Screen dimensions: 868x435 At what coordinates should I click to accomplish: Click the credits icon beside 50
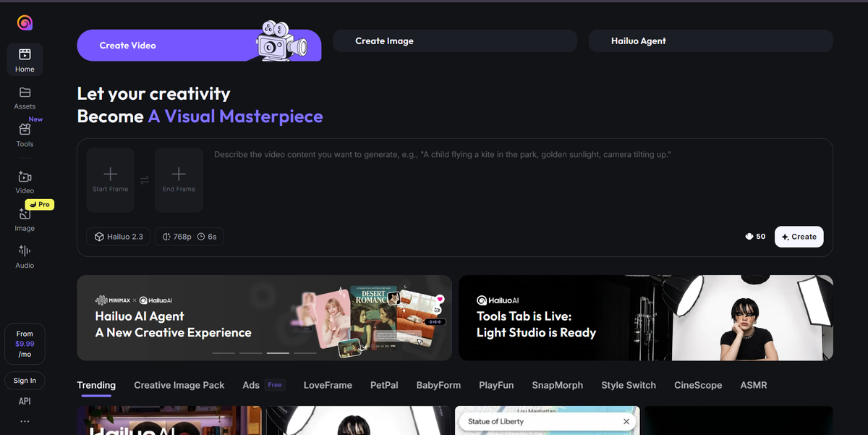coord(749,237)
